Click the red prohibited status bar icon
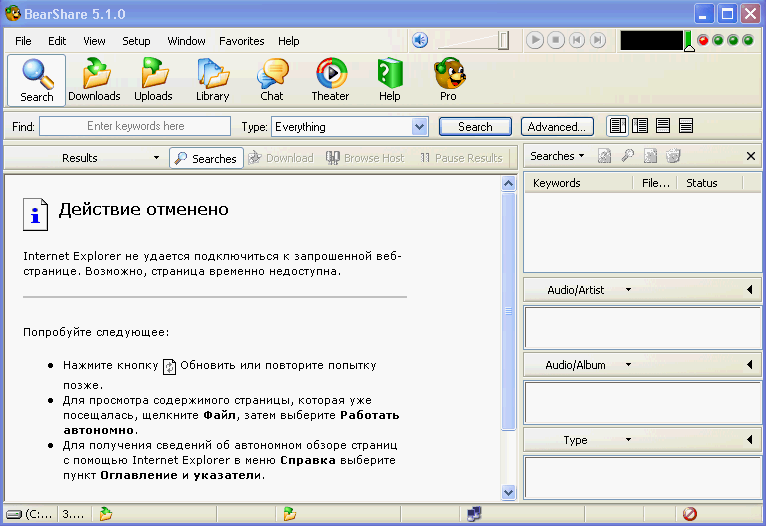Image resolution: width=766 pixels, height=526 pixels. [690, 514]
